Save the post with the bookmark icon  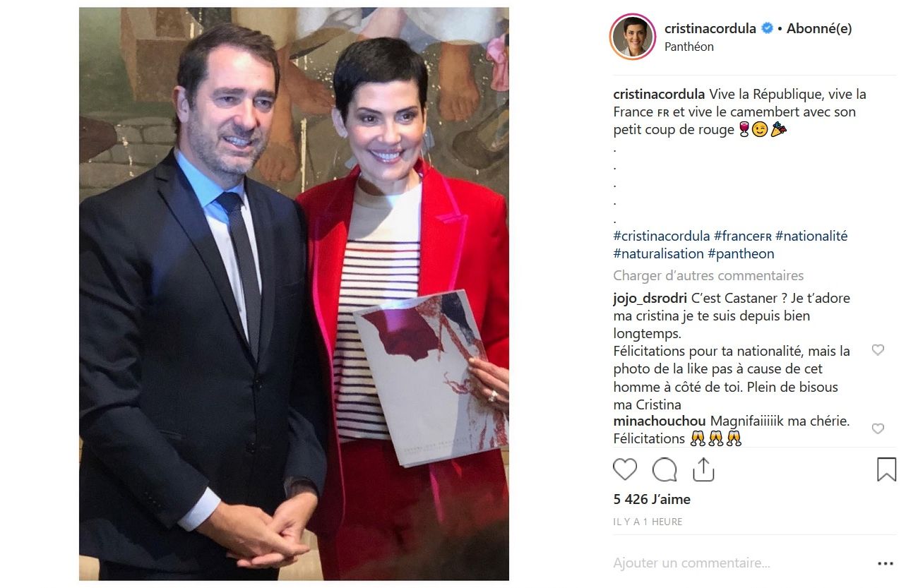pos(886,469)
